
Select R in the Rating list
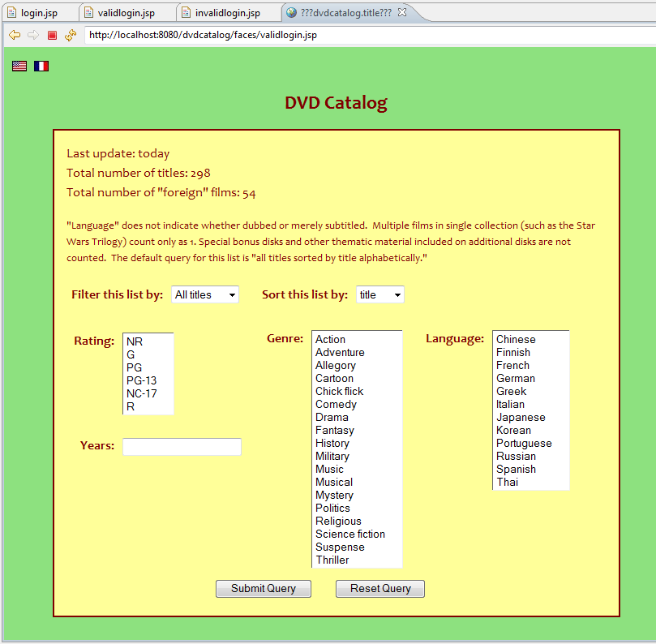pos(148,406)
